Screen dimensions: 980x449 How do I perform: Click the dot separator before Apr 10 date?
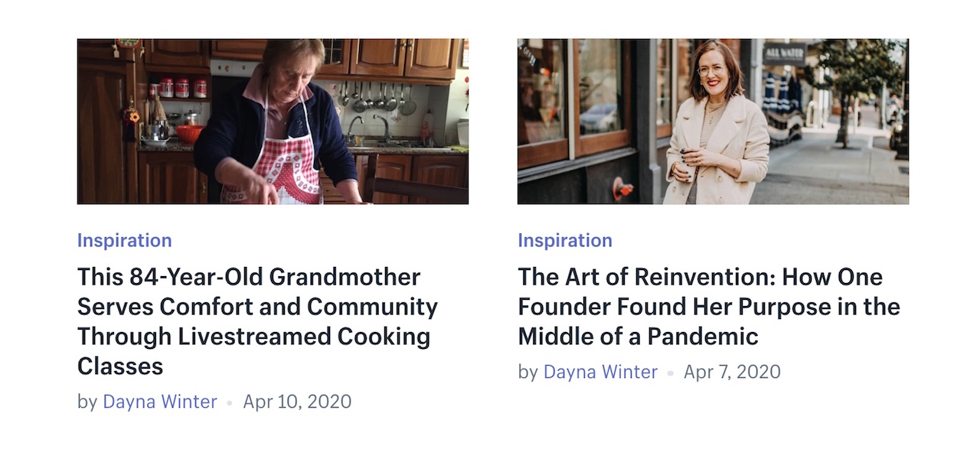click(x=230, y=403)
